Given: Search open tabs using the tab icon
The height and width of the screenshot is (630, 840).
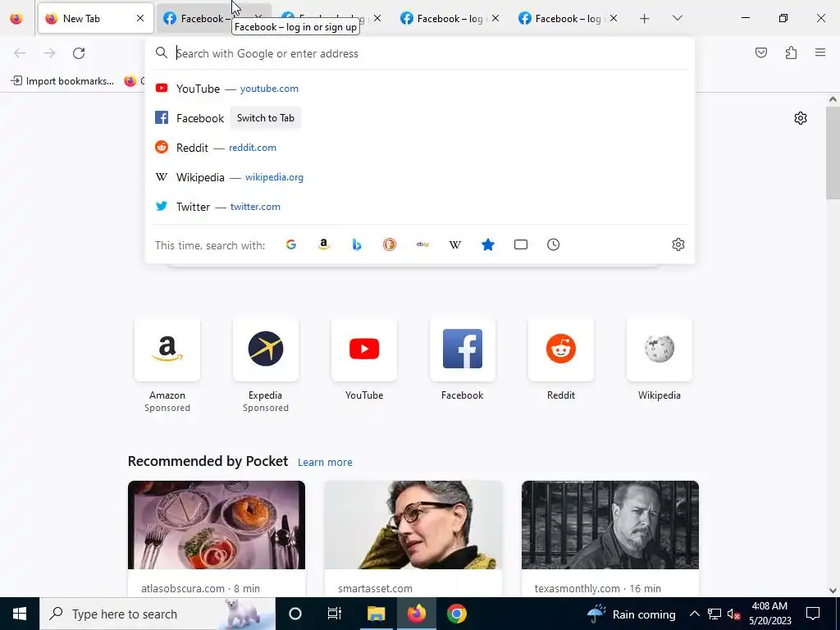Looking at the screenshot, I should click(x=521, y=244).
